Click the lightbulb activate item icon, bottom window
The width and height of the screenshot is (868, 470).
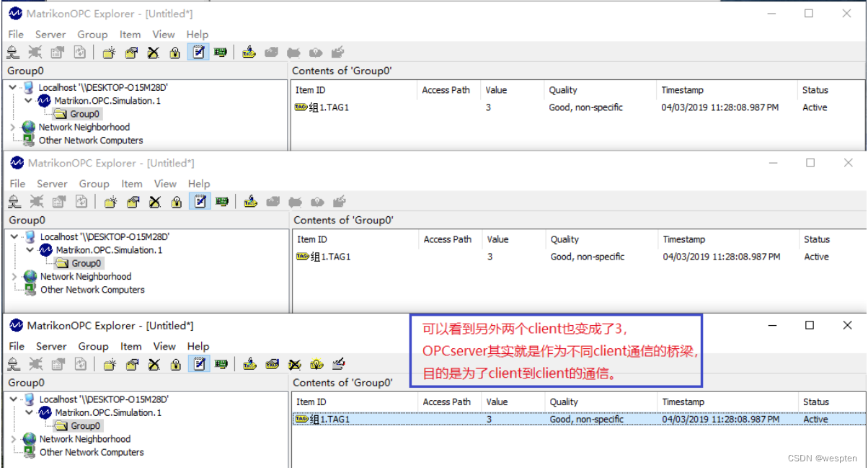(316, 364)
